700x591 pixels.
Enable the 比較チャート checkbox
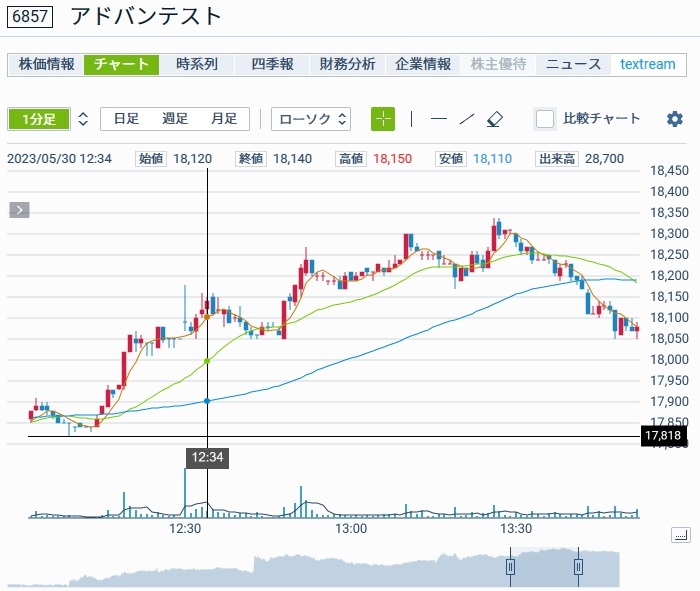(x=545, y=119)
